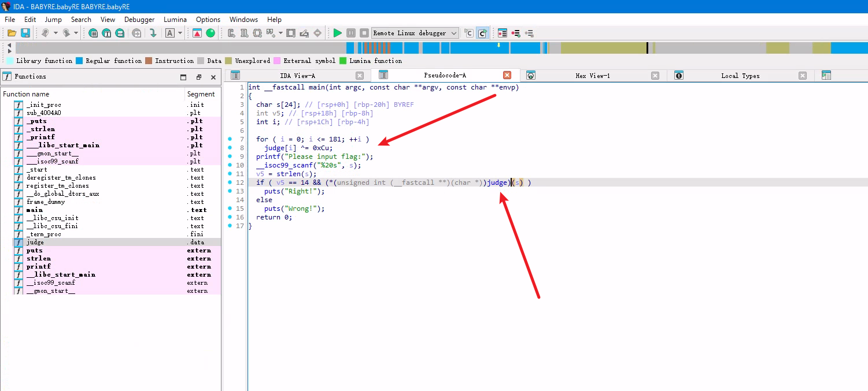Click the save database floppy icon
This screenshot has height=391, width=868.
click(x=25, y=33)
